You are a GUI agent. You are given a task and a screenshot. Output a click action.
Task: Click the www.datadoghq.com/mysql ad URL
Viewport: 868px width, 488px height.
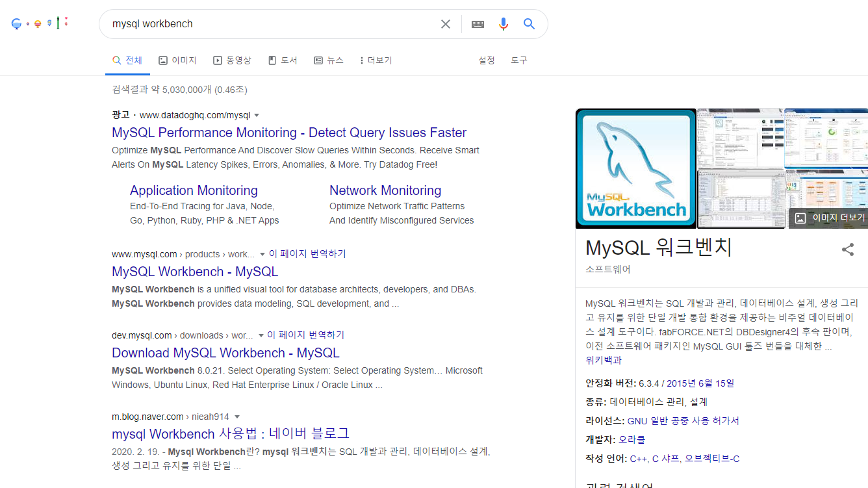(195, 116)
